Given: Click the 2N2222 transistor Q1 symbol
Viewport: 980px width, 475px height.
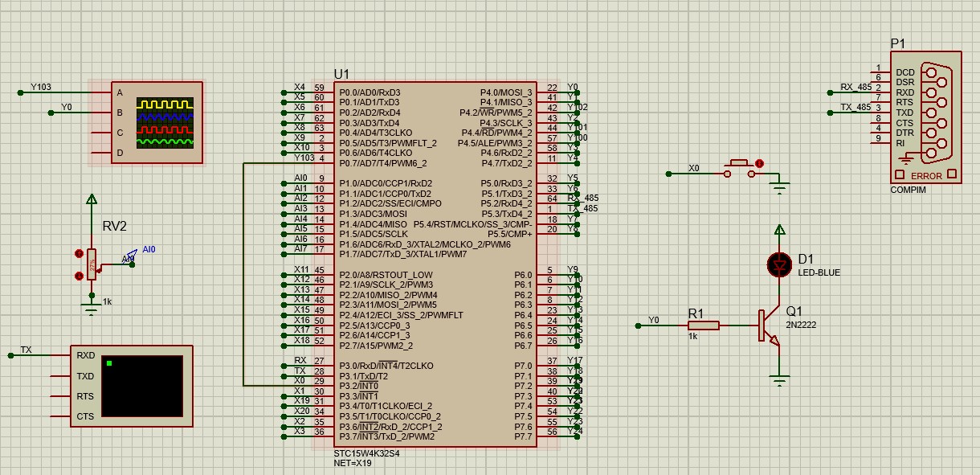Looking at the screenshot, I should click(x=770, y=326).
